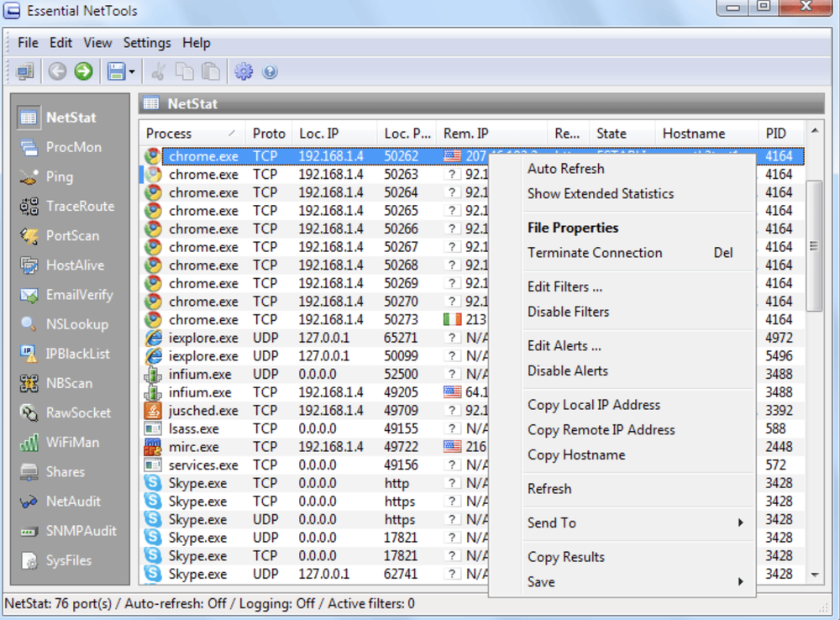Screen dimensions: 840x620
Task: Open the Edit menu
Action: coord(60,43)
